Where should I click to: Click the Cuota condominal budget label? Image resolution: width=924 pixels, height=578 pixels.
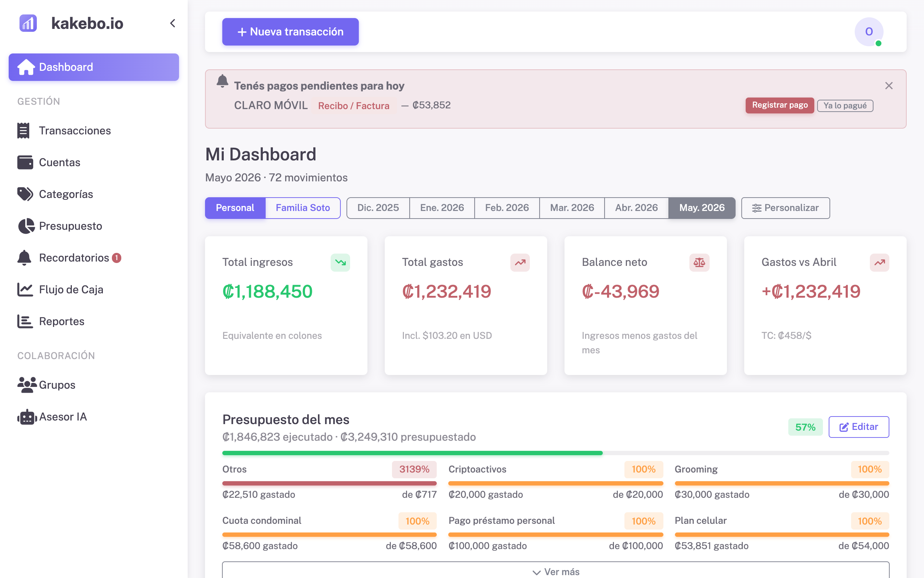coord(262,520)
